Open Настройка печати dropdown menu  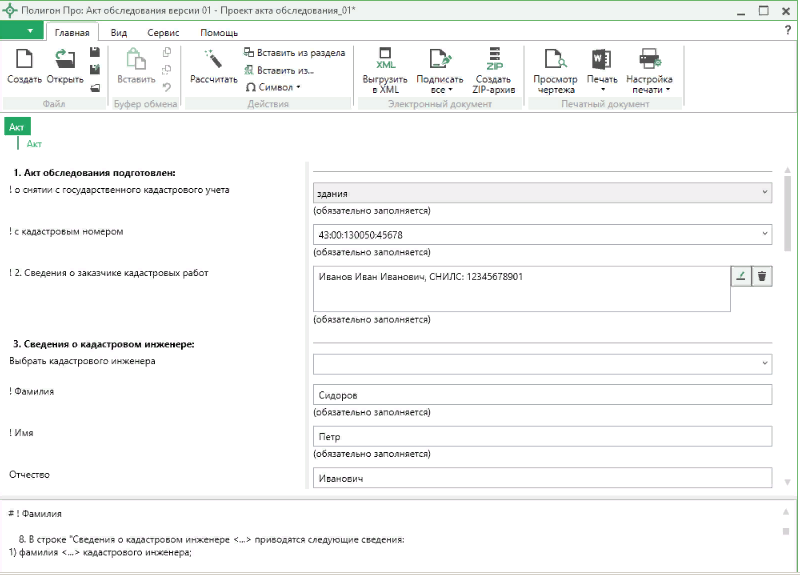click(x=649, y=70)
